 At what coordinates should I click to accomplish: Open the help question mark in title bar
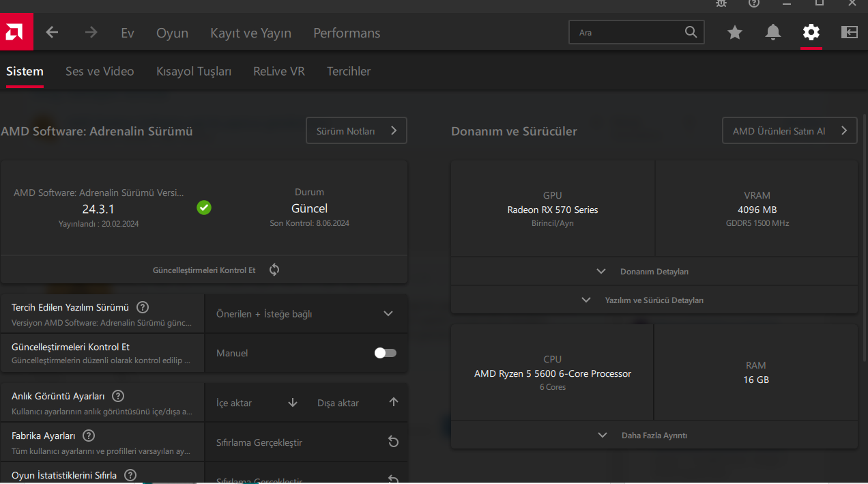tap(754, 3)
